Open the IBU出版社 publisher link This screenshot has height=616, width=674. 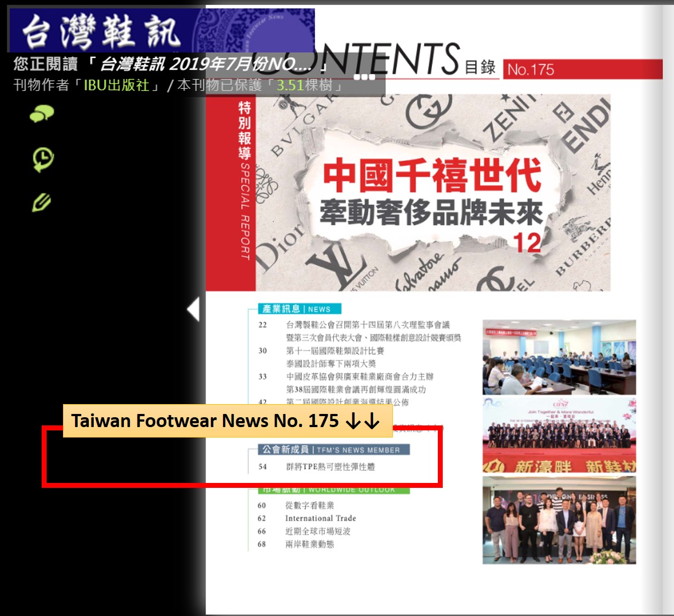116,85
